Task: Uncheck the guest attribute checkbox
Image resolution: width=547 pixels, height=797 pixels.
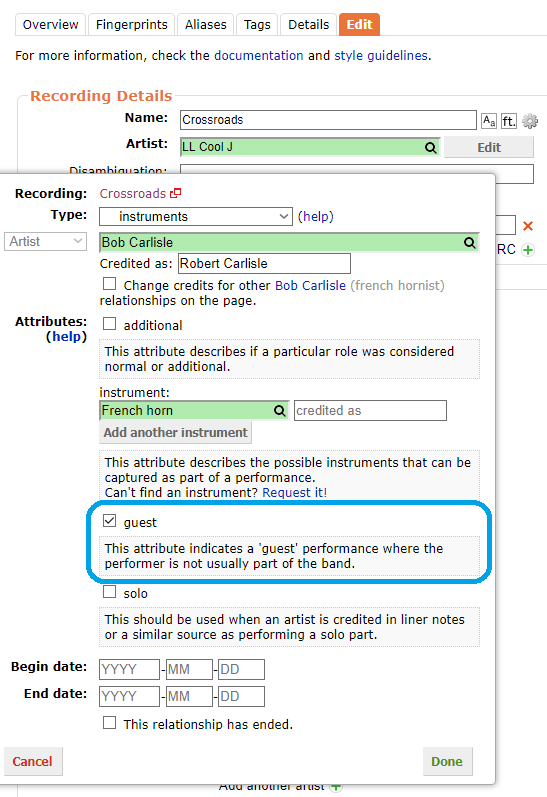Action: click(x=109, y=521)
